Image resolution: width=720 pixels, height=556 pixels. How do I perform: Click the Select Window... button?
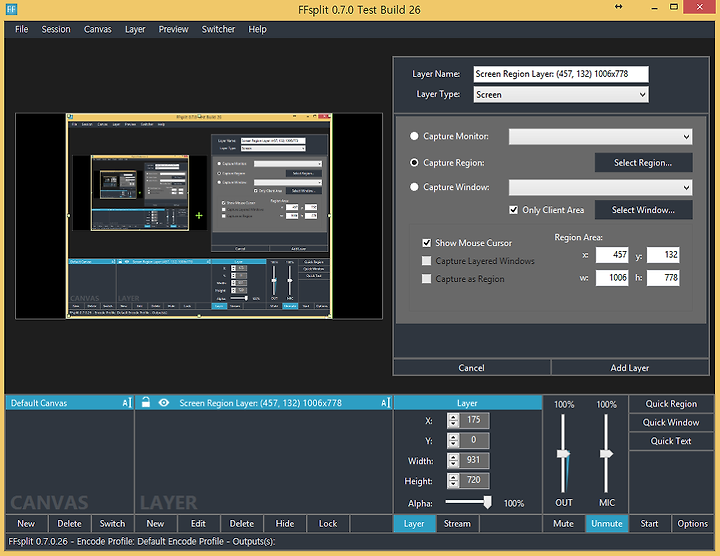pyautogui.click(x=643, y=210)
